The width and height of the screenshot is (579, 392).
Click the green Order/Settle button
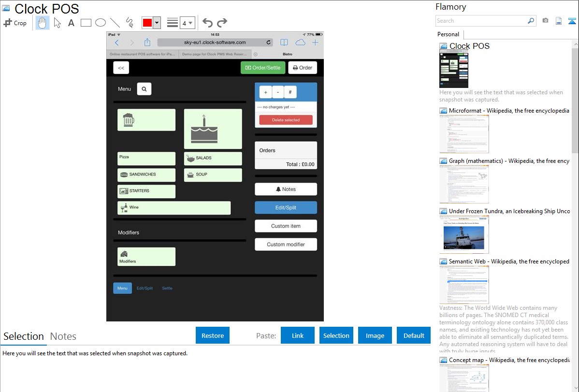tap(263, 68)
